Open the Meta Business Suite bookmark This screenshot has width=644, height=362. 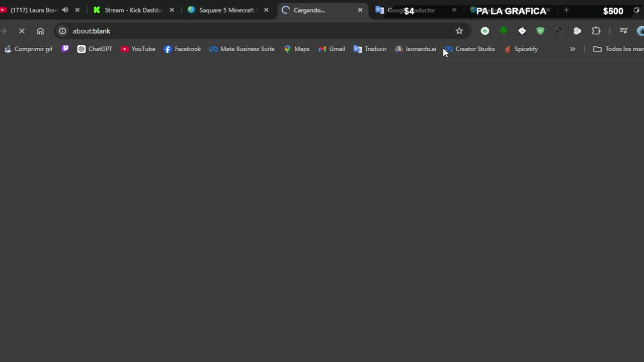[242, 49]
